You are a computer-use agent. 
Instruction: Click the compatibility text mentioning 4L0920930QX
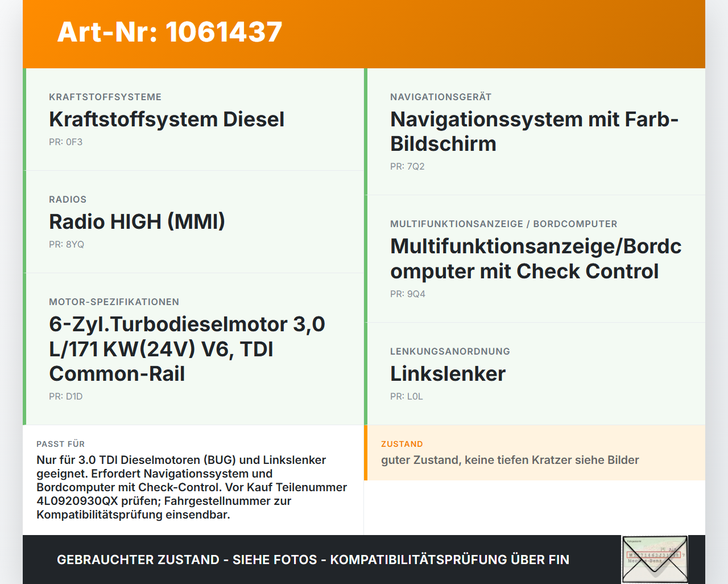pos(192,487)
